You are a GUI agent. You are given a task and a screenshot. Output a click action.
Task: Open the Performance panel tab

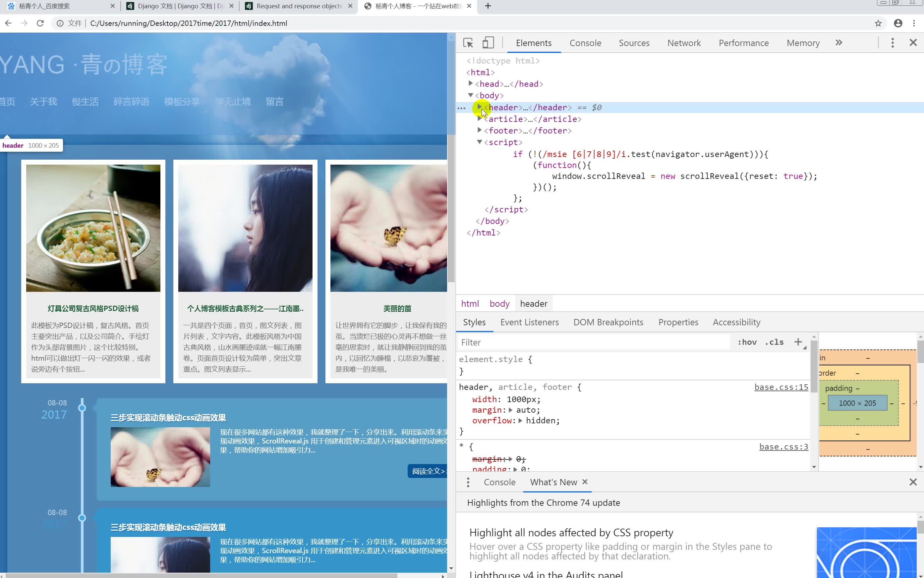(x=743, y=43)
